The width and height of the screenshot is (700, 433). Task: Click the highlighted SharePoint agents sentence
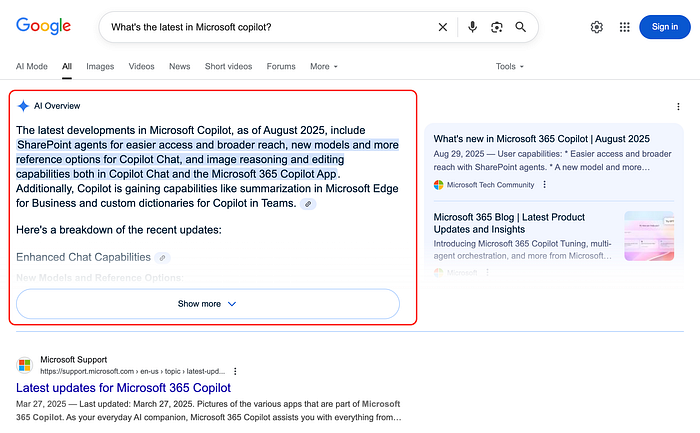208,159
